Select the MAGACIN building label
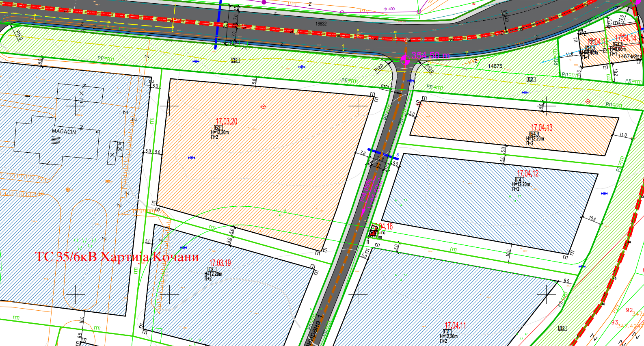 coord(64,132)
